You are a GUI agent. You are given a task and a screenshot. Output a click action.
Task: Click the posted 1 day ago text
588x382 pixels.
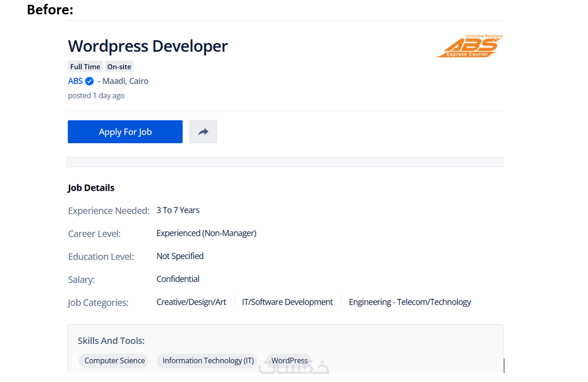96,95
